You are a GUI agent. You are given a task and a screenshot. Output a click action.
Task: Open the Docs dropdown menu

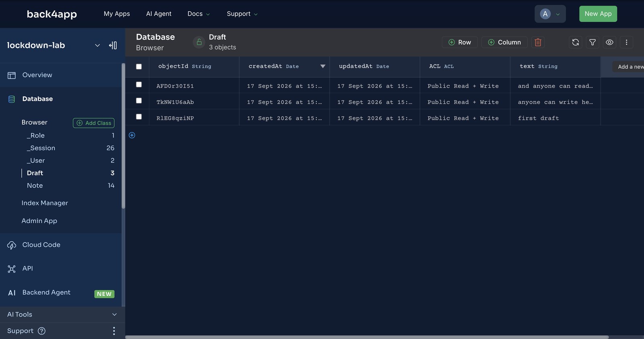198,14
